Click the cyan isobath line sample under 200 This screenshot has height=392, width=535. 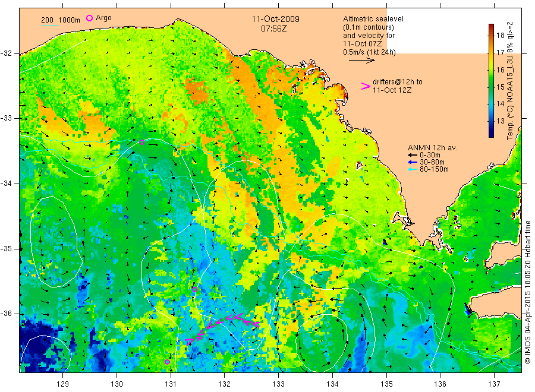coord(50,25)
